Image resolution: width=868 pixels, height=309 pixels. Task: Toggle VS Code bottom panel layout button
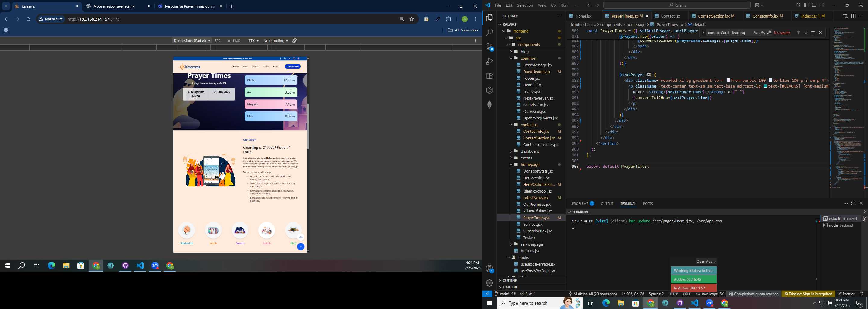coord(814,5)
